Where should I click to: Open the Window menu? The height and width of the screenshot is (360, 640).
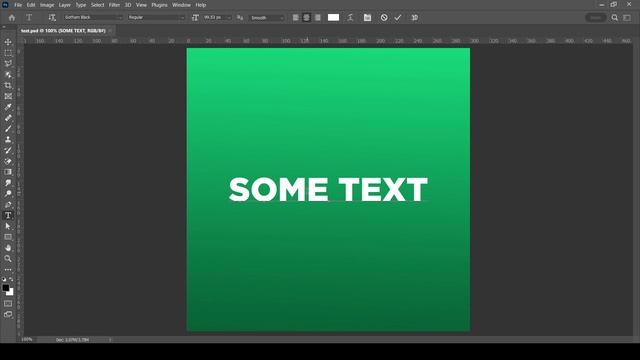(181, 5)
